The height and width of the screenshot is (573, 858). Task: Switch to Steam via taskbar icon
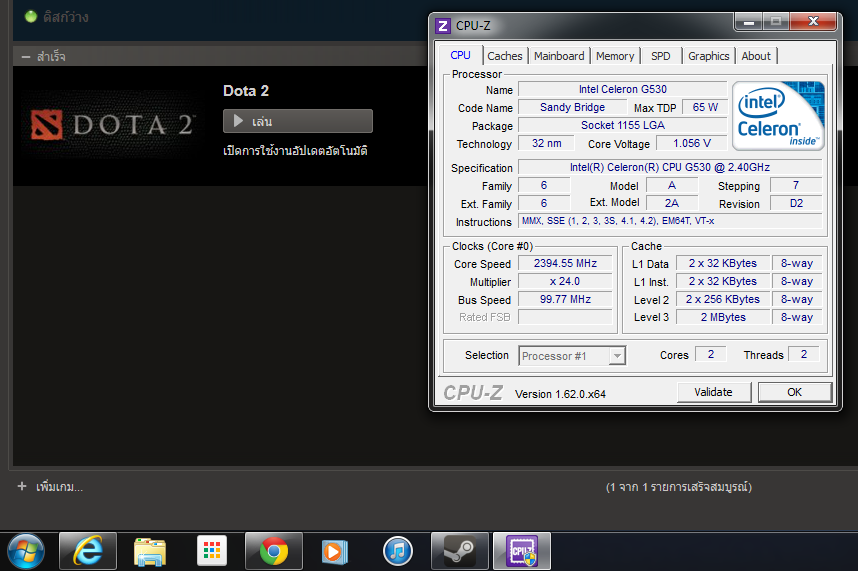460,551
